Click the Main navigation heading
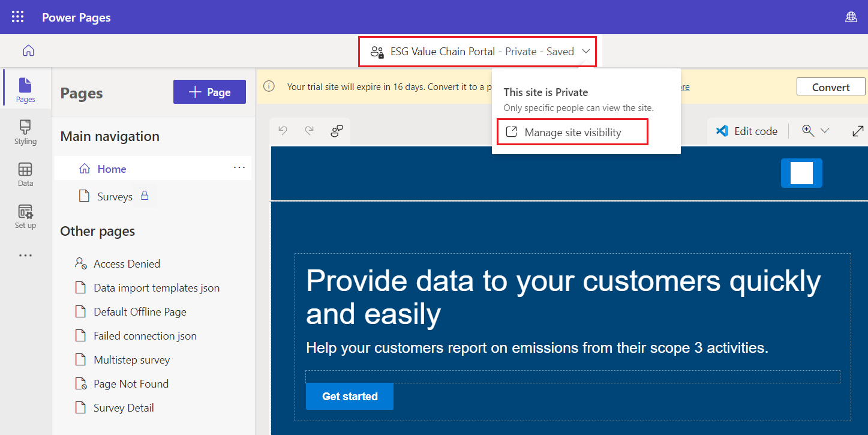 pos(110,136)
